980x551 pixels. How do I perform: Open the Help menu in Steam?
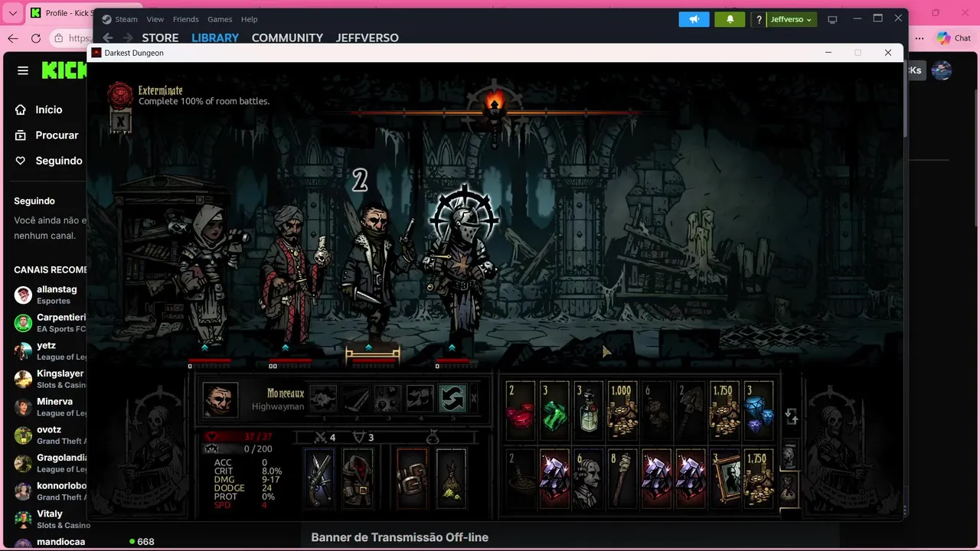250,19
